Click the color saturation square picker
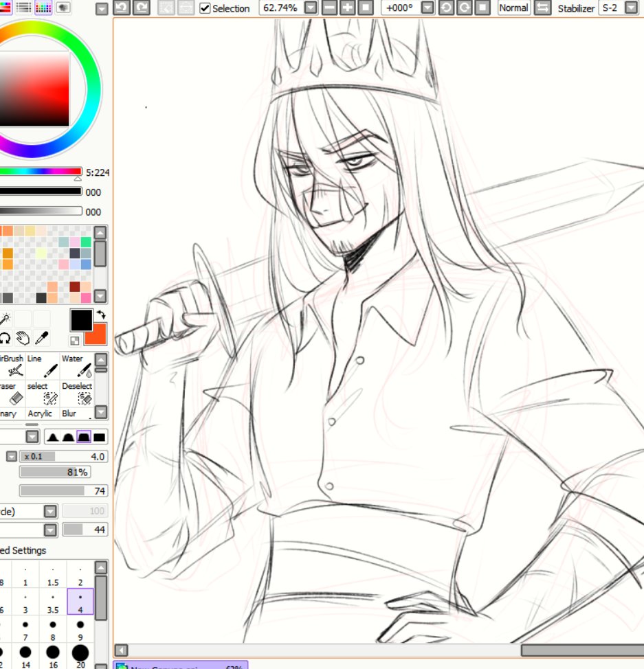 coord(34,89)
